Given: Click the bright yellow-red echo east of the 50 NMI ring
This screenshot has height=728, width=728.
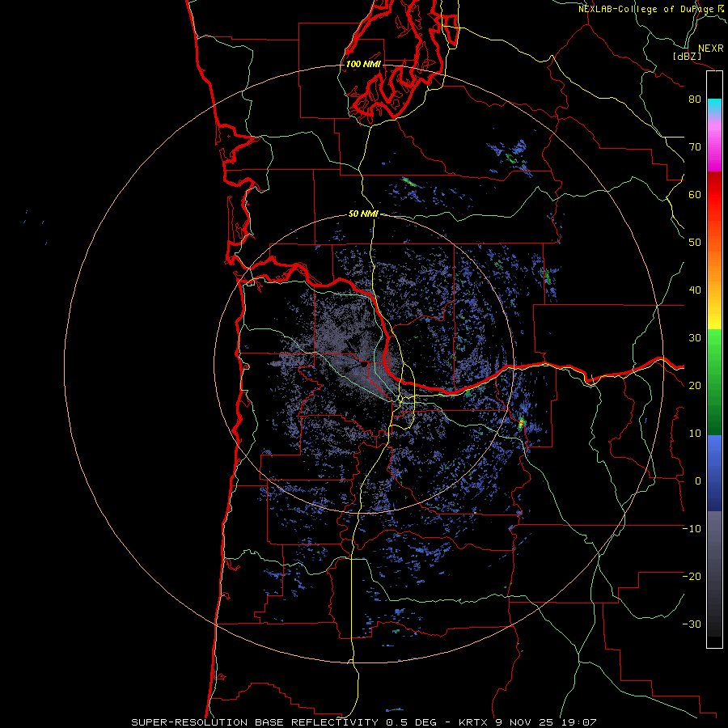Looking at the screenshot, I should pyautogui.click(x=521, y=422).
